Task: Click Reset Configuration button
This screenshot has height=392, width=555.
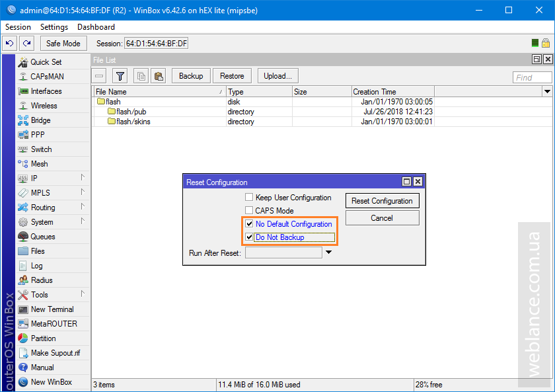Action: pos(383,201)
